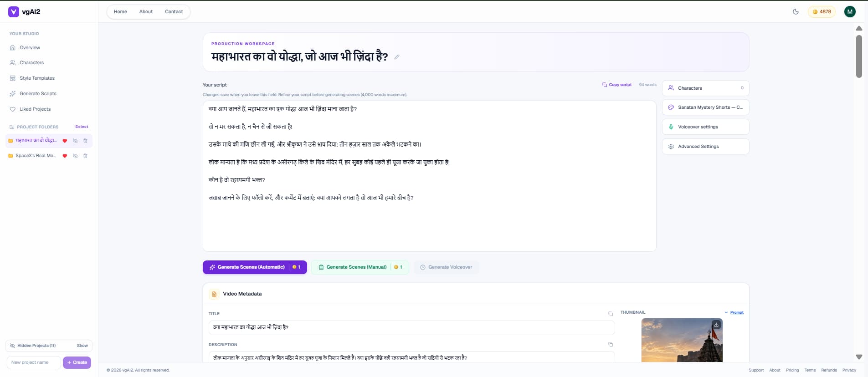The image size is (868, 377).
Task: Unlike the महाभारत project using its heart
Action: coord(65,141)
